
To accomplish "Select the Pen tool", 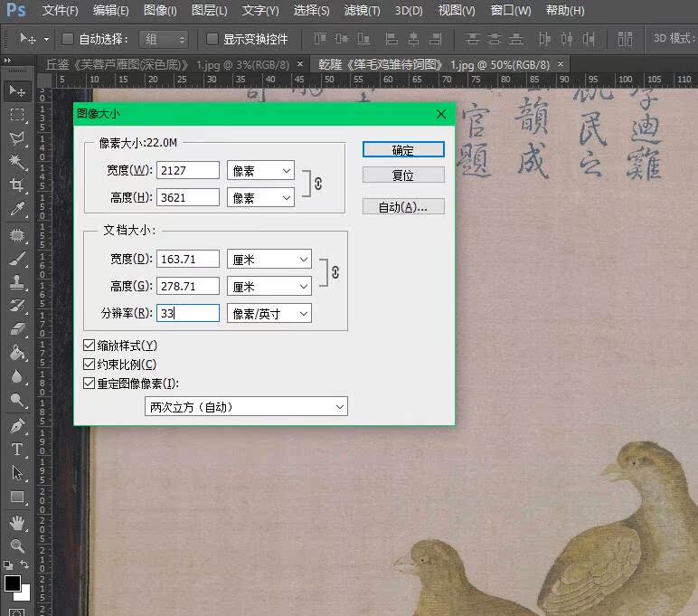I will pyautogui.click(x=17, y=426).
